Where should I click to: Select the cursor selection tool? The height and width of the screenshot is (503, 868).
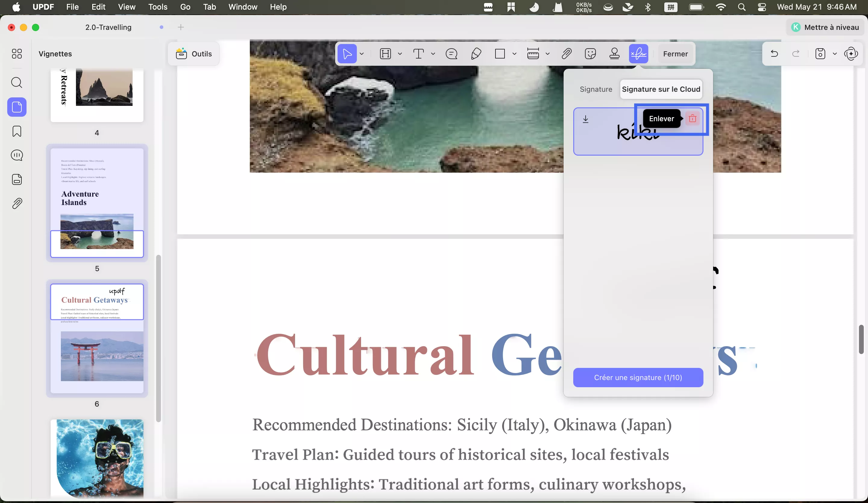pos(347,54)
